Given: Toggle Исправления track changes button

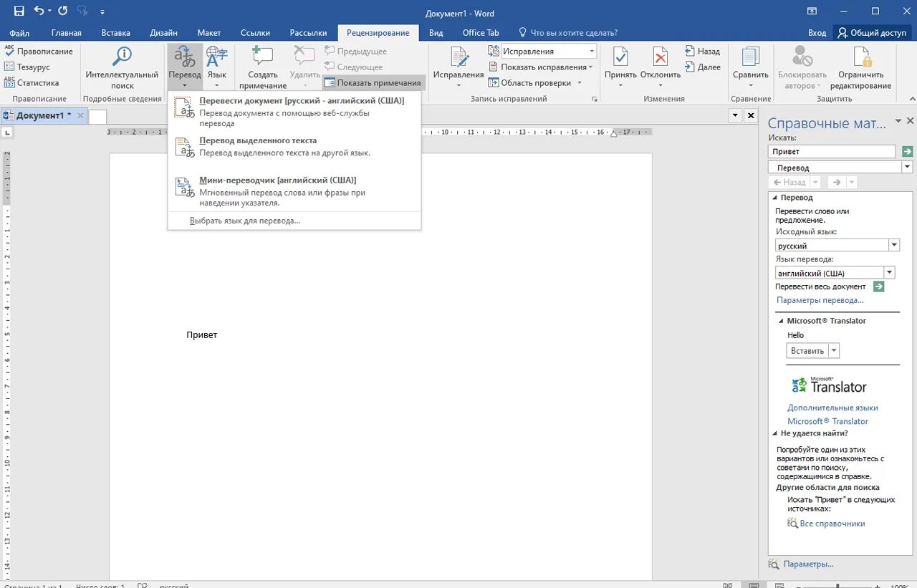Looking at the screenshot, I should [458, 68].
